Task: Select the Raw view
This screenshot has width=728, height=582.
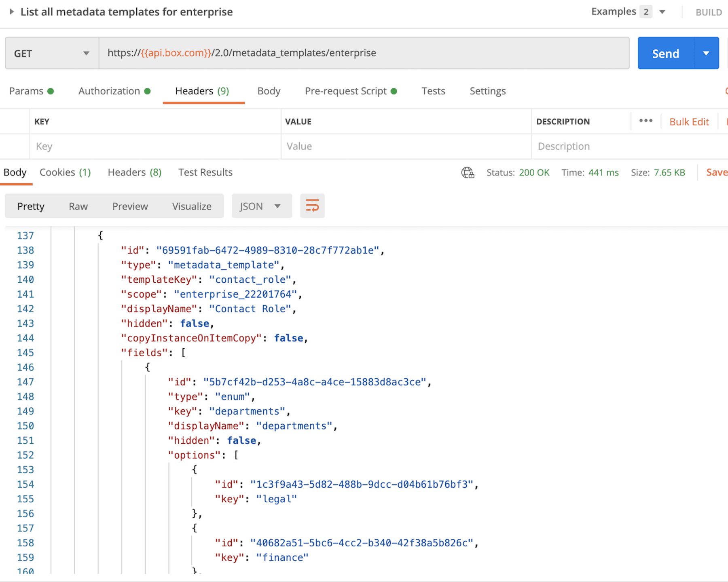Action: tap(78, 206)
